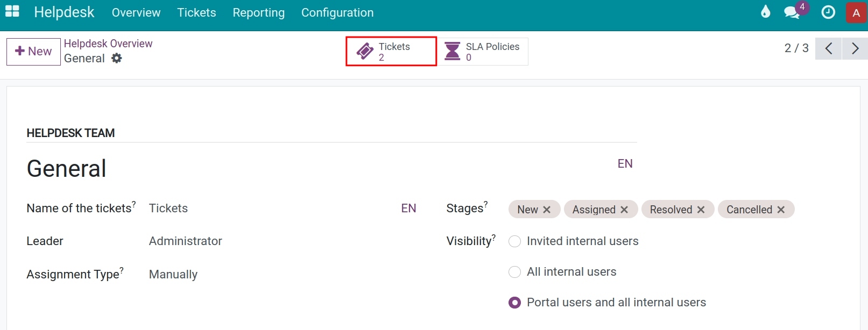Go to the next record arrow
The height and width of the screenshot is (330, 868).
[x=855, y=48]
